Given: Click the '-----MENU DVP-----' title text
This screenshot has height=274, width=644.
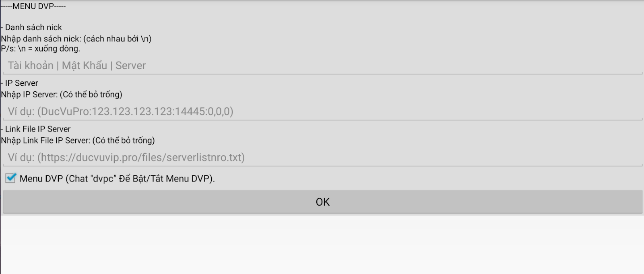Looking at the screenshot, I should (x=33, y=6).
